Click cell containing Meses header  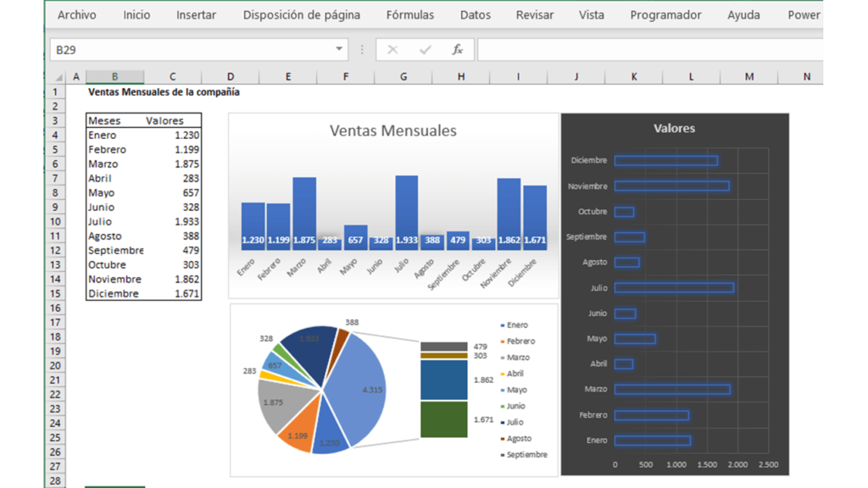[104, 121]
